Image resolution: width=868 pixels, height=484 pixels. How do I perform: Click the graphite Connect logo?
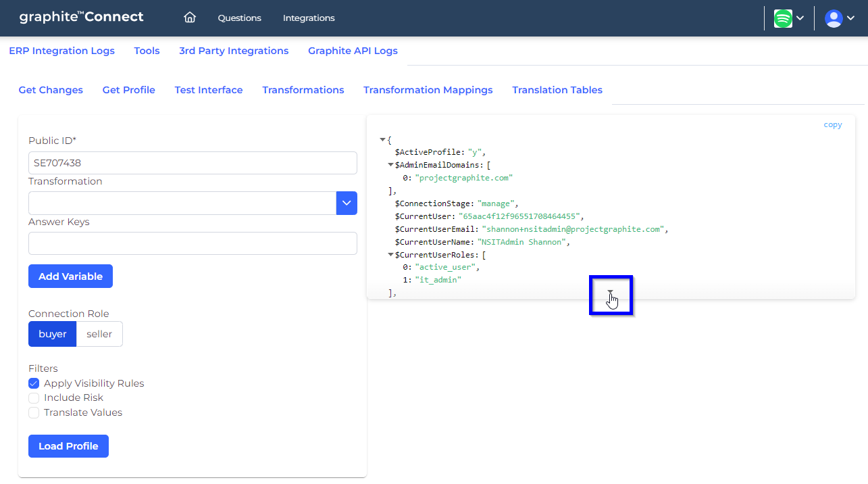click(81, 17)
